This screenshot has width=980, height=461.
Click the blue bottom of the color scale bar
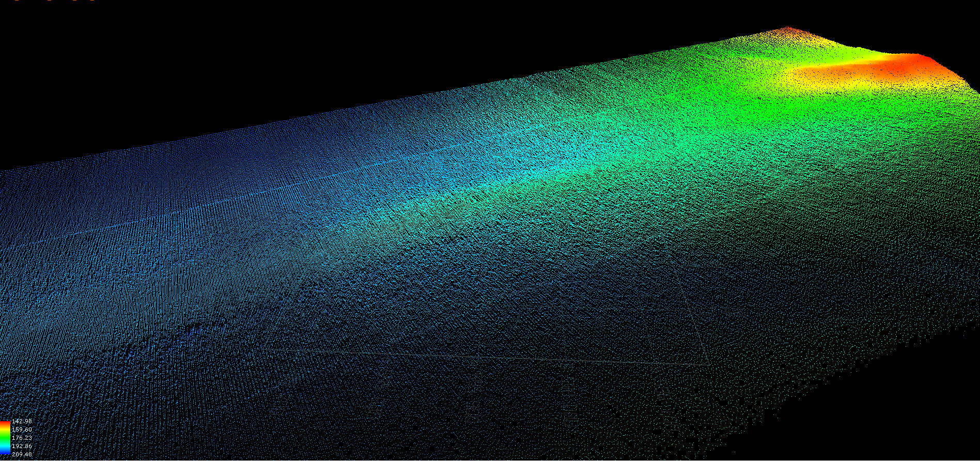coord(5,454)
